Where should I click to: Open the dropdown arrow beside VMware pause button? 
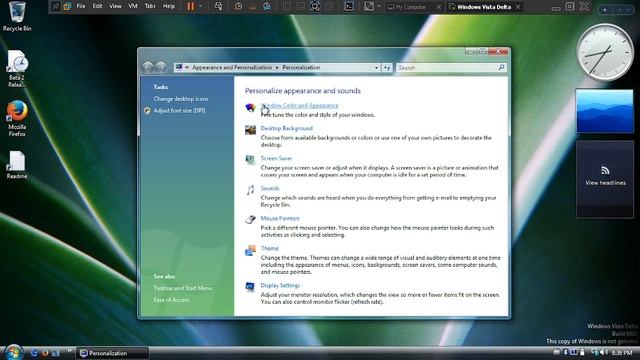(x=200, y=6)
